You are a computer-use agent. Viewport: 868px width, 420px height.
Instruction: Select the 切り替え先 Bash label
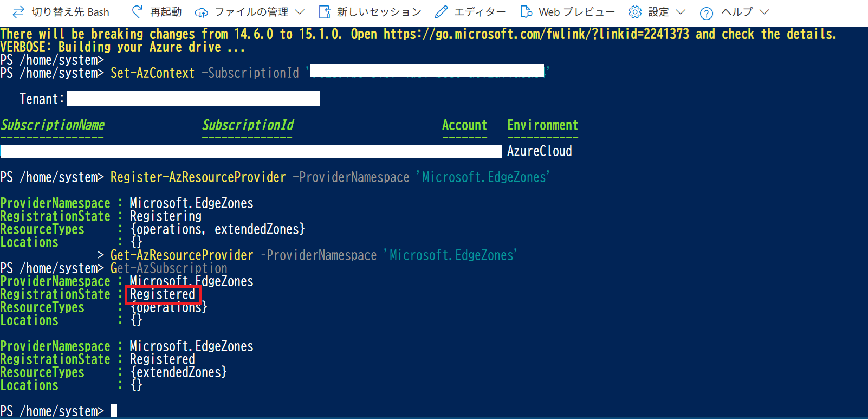click(x=70, y=12)
